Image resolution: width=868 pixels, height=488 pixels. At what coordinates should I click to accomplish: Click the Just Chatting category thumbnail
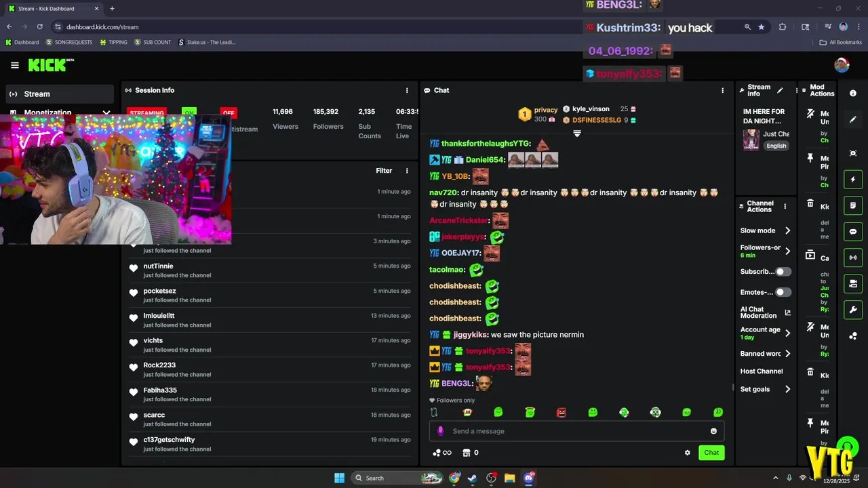point(751,140)
